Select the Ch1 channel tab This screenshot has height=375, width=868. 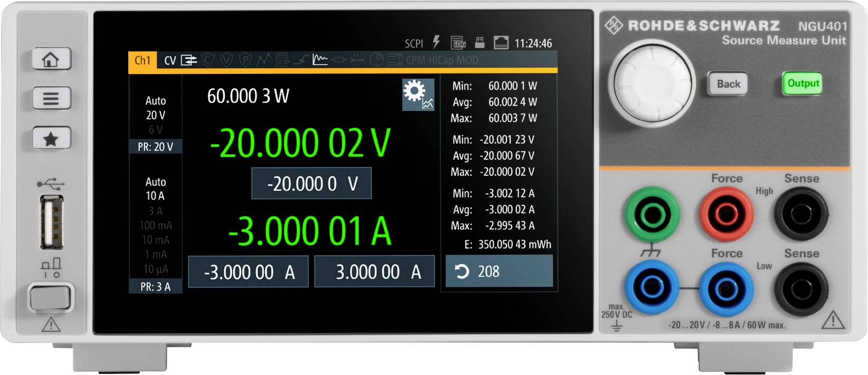click(143, 61)
